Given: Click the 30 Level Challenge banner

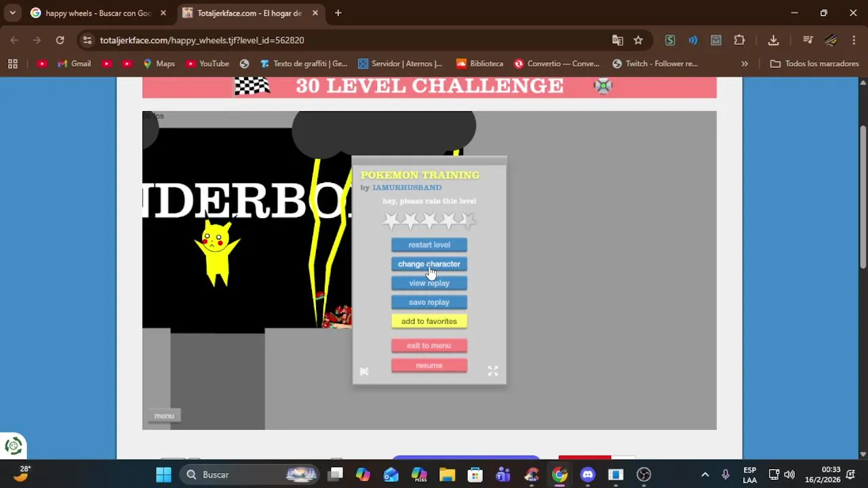Looking at the screenshot, I should tap(429, 86).
